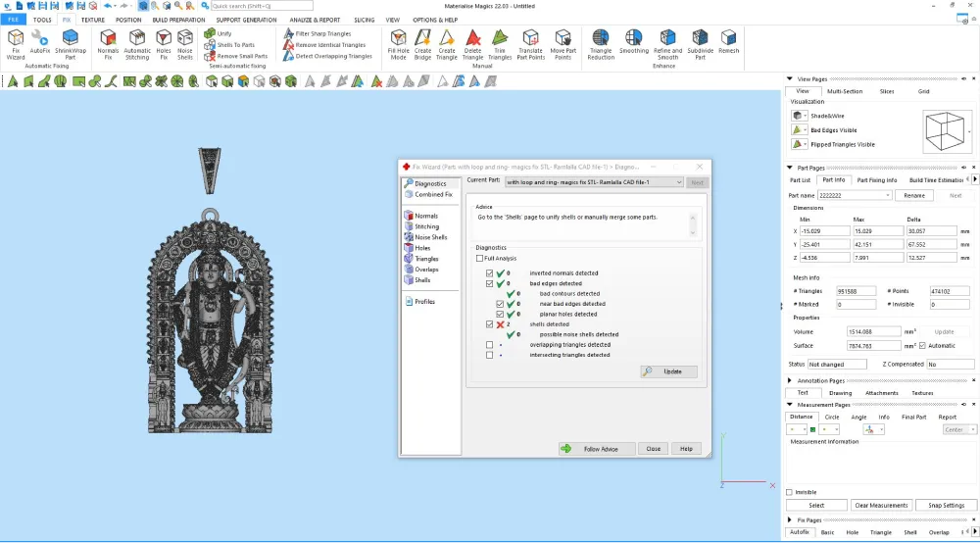The image size is (980, 543).
Task: Select the Subdivide Part tool
Action: (x=700, y=44)
